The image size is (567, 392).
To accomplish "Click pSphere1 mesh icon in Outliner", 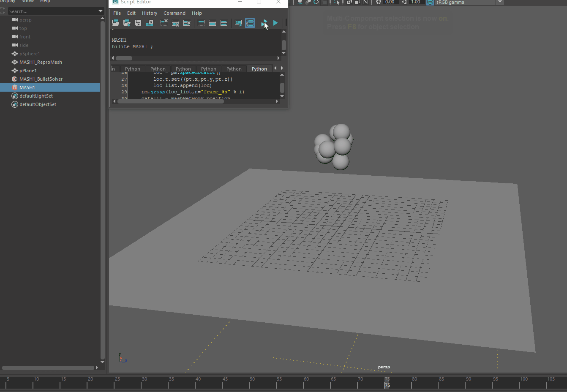I will point(15,54).
